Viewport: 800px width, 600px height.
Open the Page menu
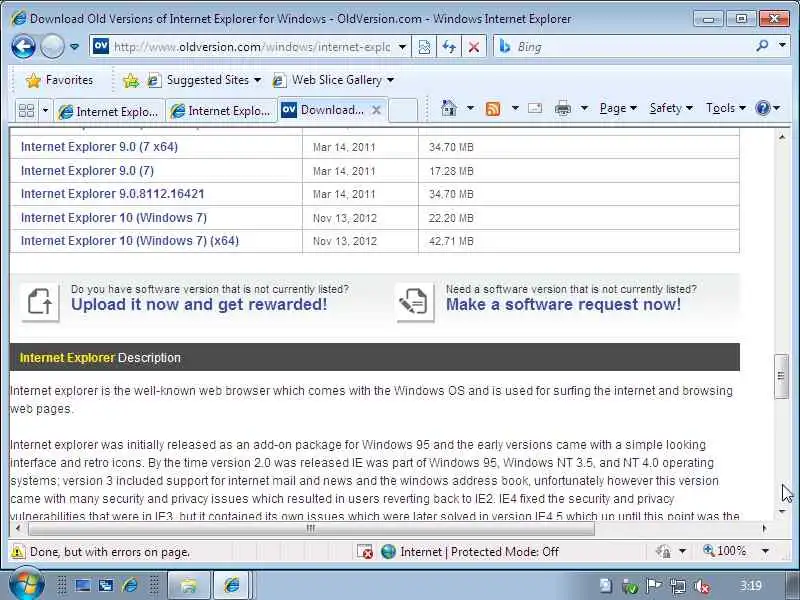(618, 108)
